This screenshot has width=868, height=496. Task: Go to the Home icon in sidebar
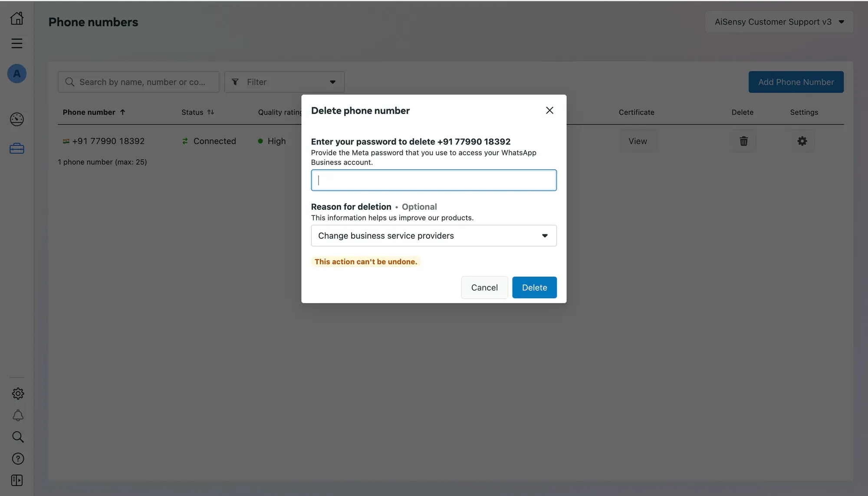point(17,18)
